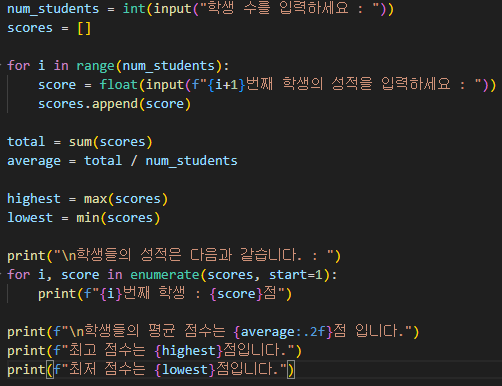Click the empty list brackets after scores =

pyautogui.click(x=84, y=28)
